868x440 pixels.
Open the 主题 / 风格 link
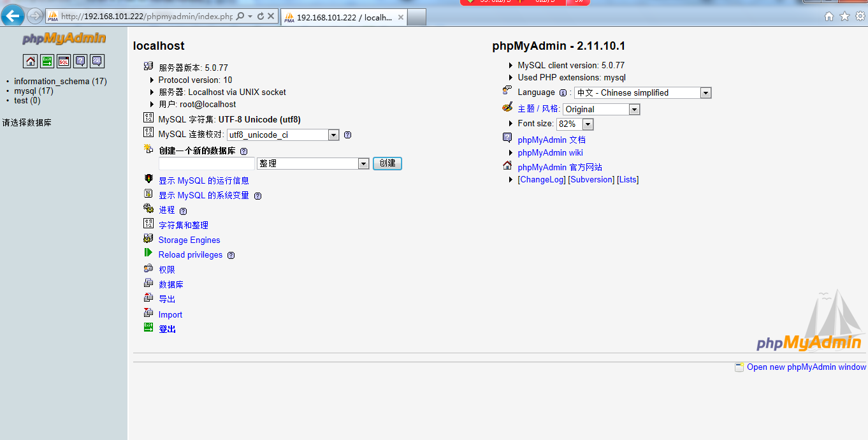click(539, 108)
